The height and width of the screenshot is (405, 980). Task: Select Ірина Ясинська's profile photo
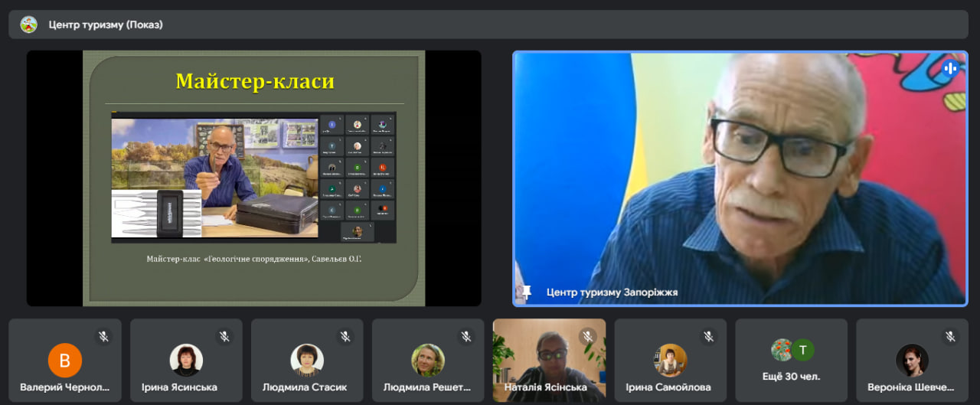click(x=186, y=360)
